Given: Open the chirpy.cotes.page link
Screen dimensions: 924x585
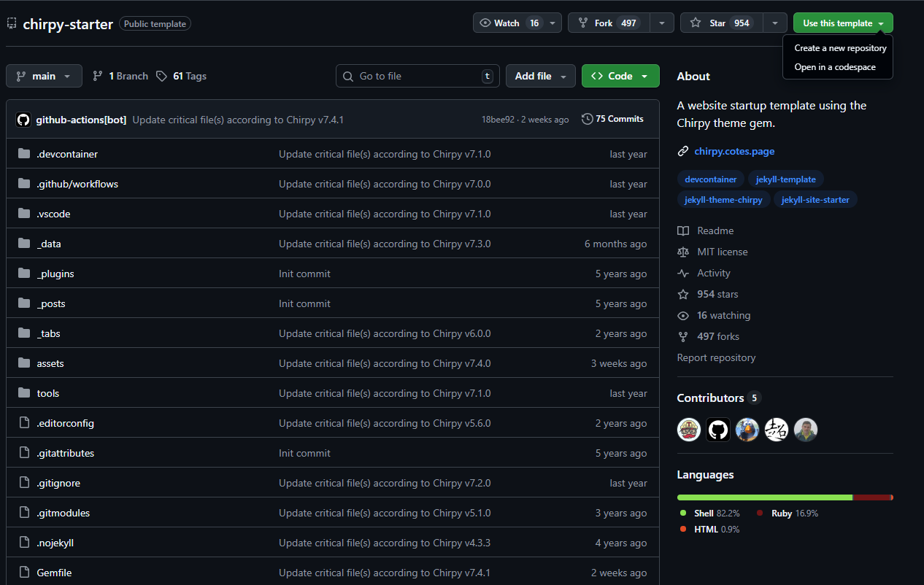Looking at the screenshot, I should pos(734,151).
